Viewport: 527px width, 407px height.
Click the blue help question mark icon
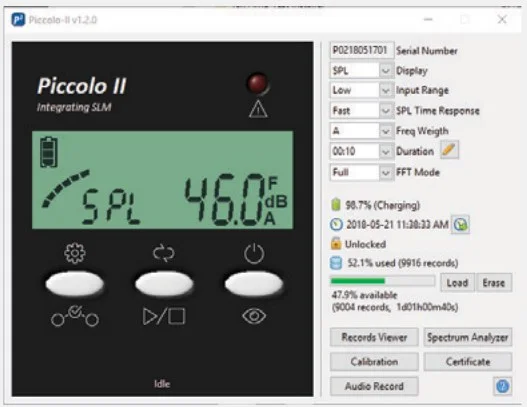click(502, 386)
